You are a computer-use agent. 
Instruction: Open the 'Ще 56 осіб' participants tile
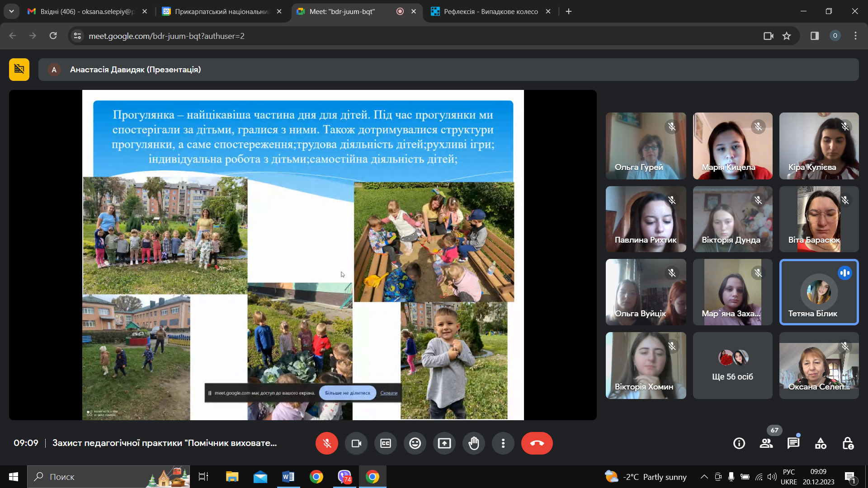point(732,366)
